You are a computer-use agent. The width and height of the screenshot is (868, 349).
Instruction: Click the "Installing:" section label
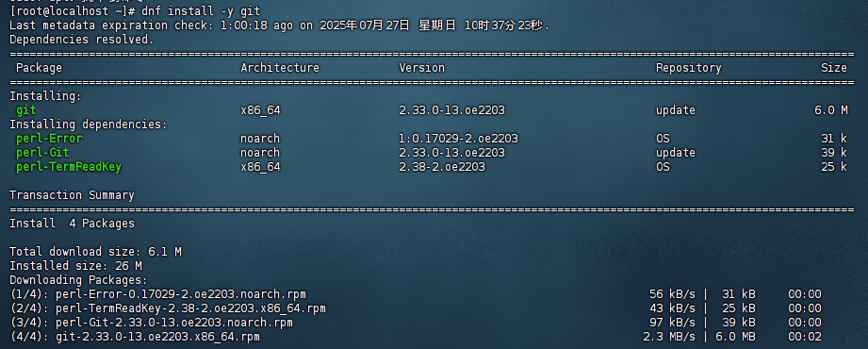(x=45, y=96)
